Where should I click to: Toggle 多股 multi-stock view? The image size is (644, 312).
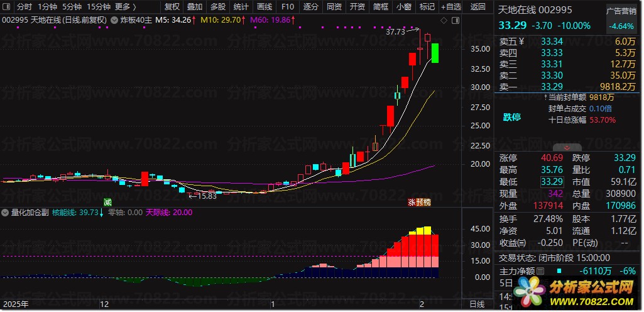217,7
